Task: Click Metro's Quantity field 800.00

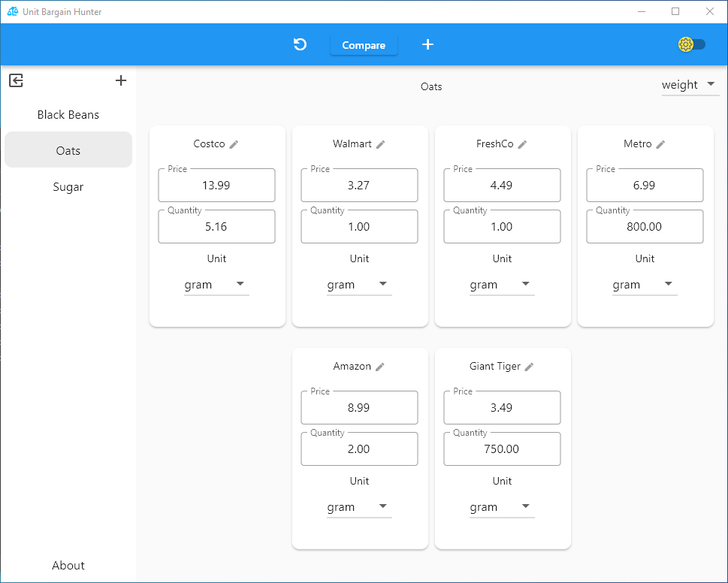Action: (645, 227)
